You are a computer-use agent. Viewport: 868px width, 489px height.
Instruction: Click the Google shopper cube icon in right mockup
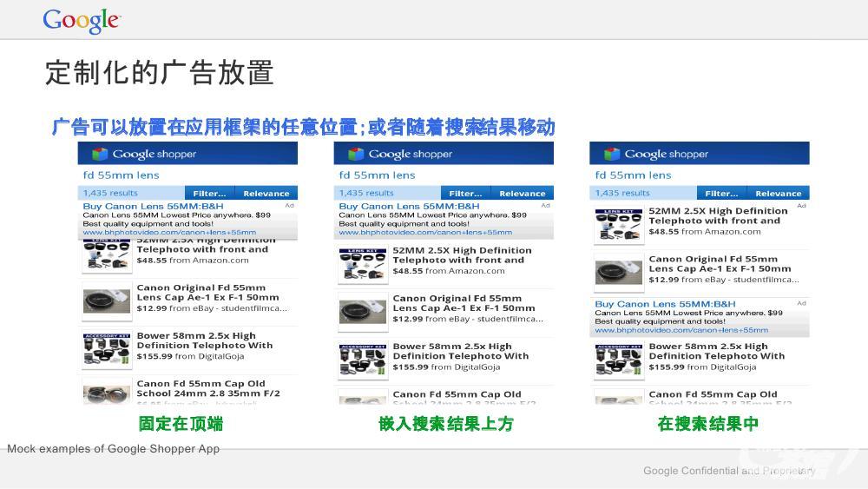pyautogui.click(x=612, y=155)
